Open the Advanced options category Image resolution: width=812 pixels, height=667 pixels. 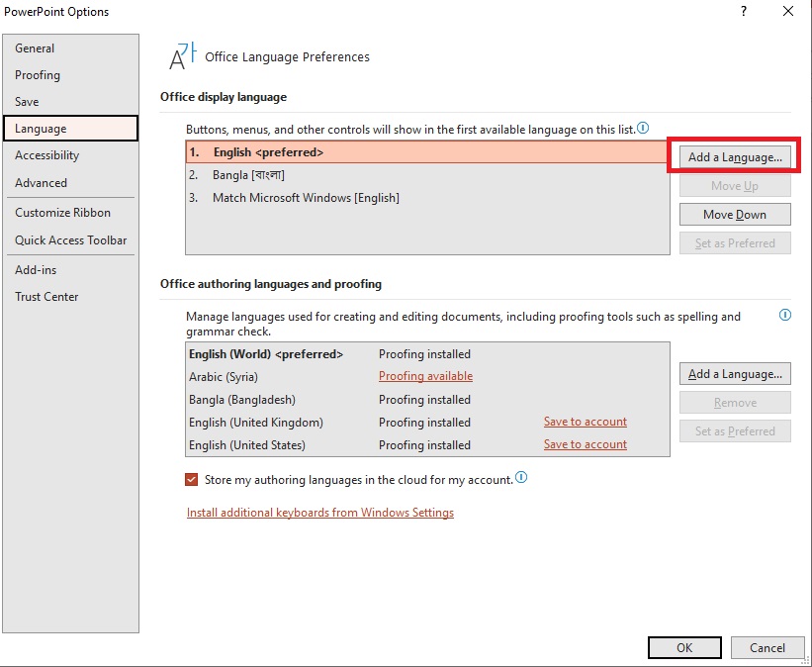[41, 183]
